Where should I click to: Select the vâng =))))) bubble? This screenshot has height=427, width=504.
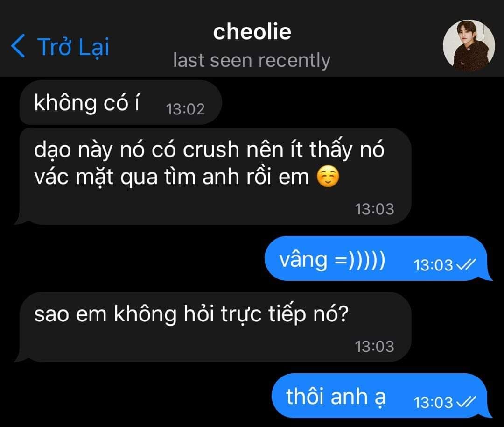point(378,258)
